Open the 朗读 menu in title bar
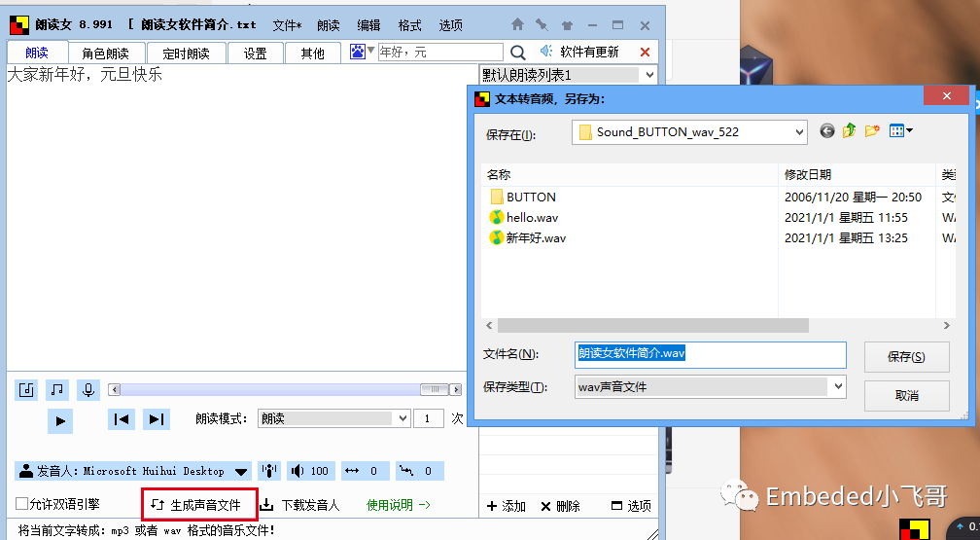This screenshot has height=540, width=980. coord(329,25)
